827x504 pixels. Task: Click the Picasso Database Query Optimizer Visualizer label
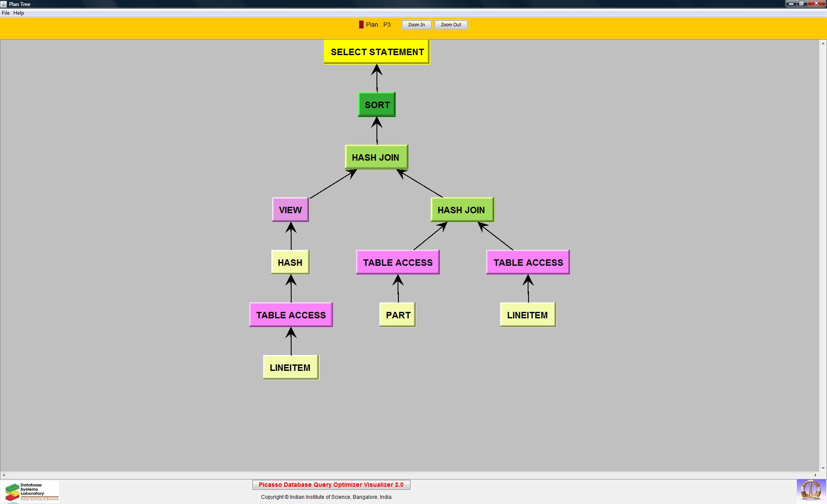pos(331,485)
